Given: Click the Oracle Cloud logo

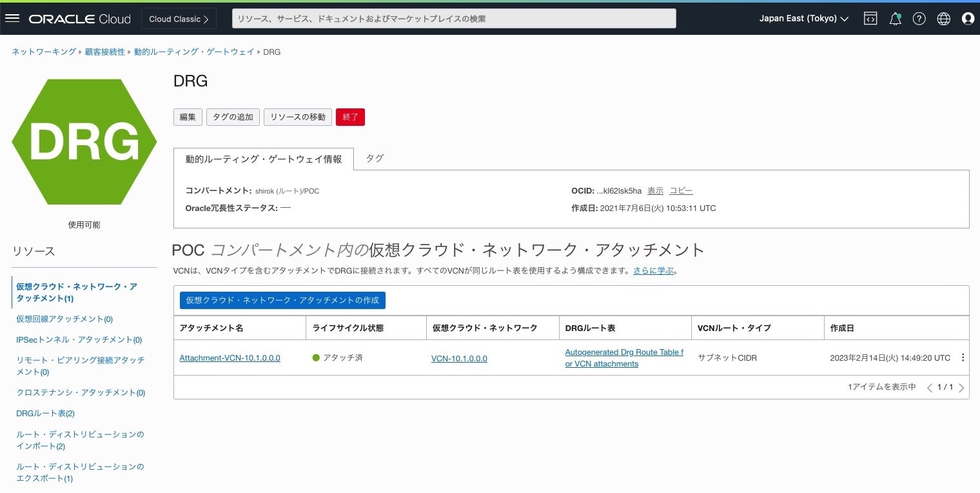Looking at the screenshot, I should [79, 19].
